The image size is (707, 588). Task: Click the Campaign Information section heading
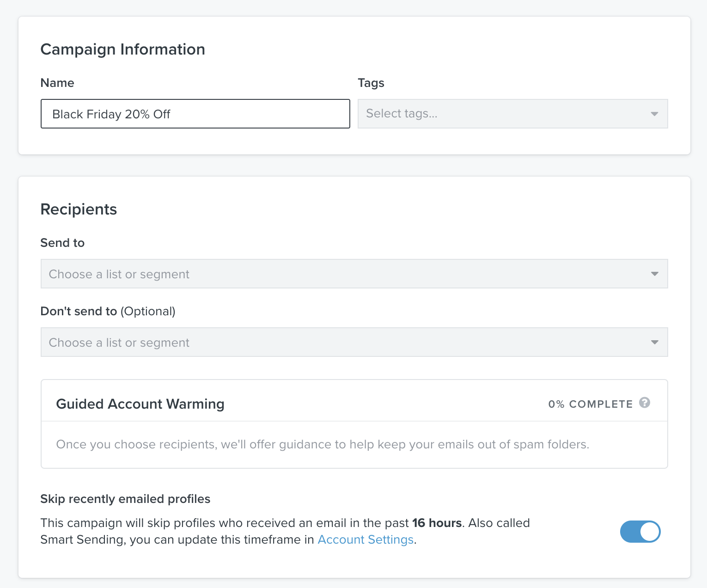pos(122,49)
